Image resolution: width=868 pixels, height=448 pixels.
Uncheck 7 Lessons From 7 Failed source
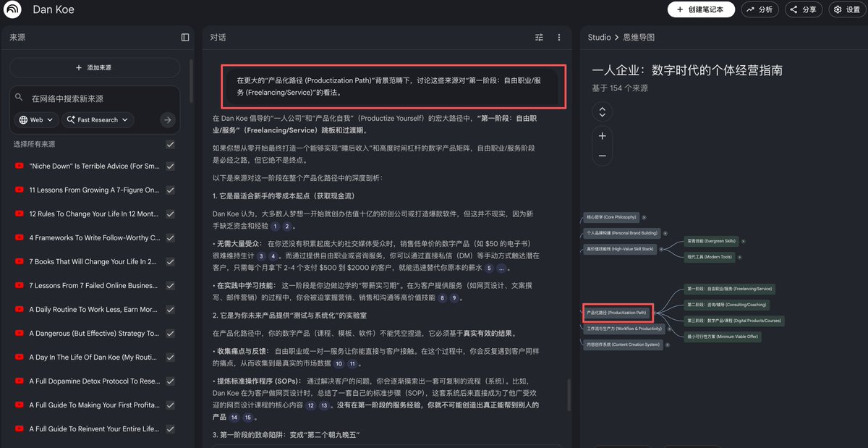tap(170, 285)
